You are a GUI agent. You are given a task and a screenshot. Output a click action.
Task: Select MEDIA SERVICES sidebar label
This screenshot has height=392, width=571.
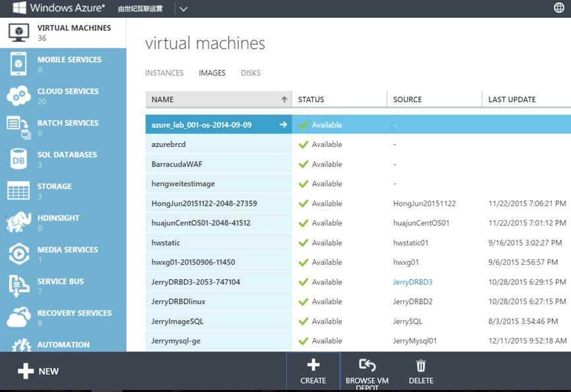point(67,249)
